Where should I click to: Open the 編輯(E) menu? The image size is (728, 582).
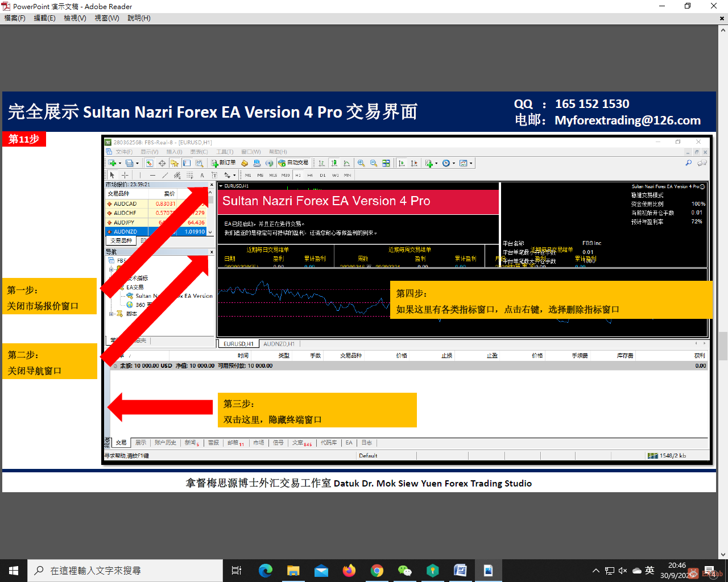point(44,18)
